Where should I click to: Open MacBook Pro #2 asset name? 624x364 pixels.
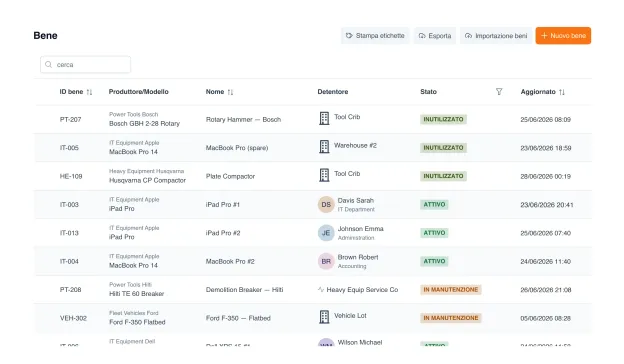coord(230,261)
